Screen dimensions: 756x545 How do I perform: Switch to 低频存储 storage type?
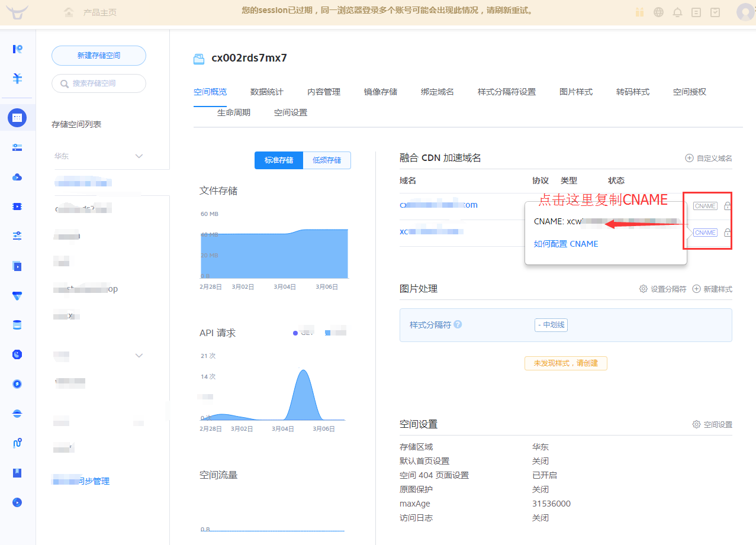[x=327, y=160]
